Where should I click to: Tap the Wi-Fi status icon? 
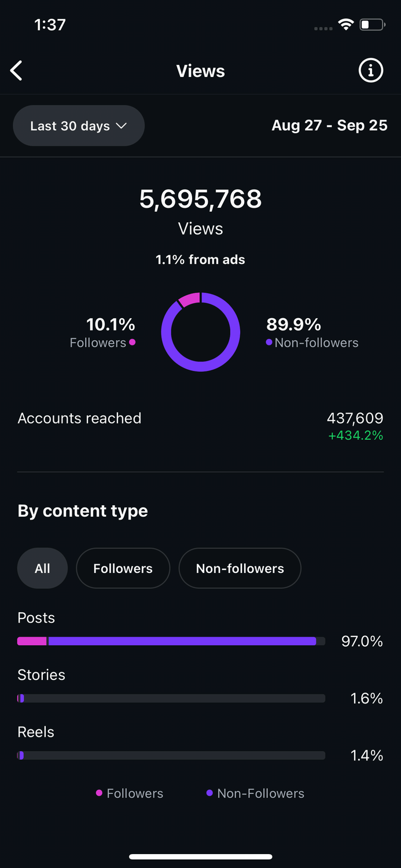click(346, 25)
